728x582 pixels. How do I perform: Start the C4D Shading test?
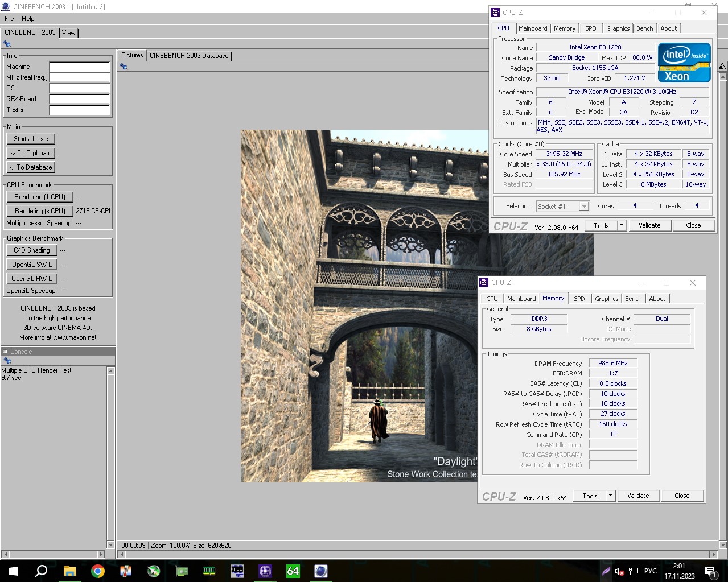32,250
